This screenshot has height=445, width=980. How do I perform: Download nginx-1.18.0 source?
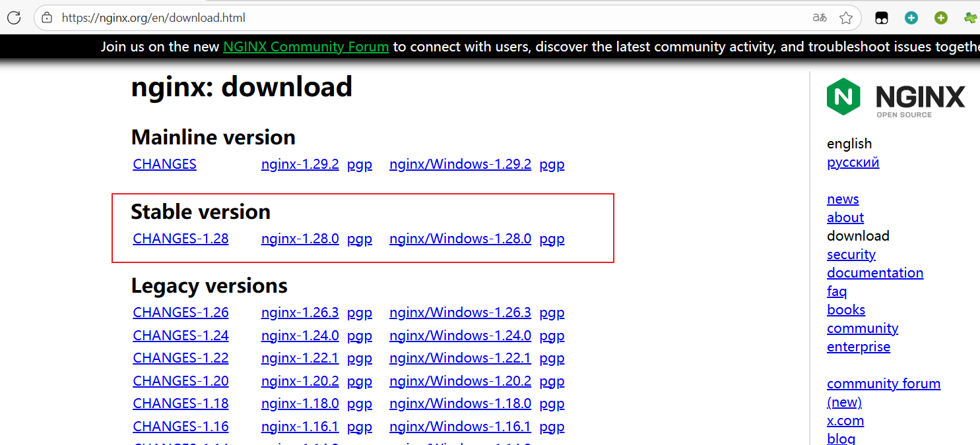coord(300,403)
